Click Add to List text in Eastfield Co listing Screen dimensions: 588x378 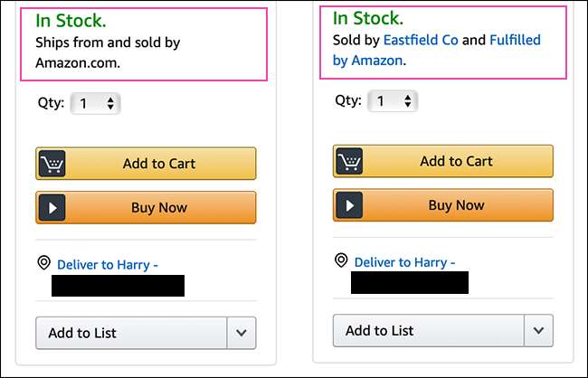(x=379, y=331)
